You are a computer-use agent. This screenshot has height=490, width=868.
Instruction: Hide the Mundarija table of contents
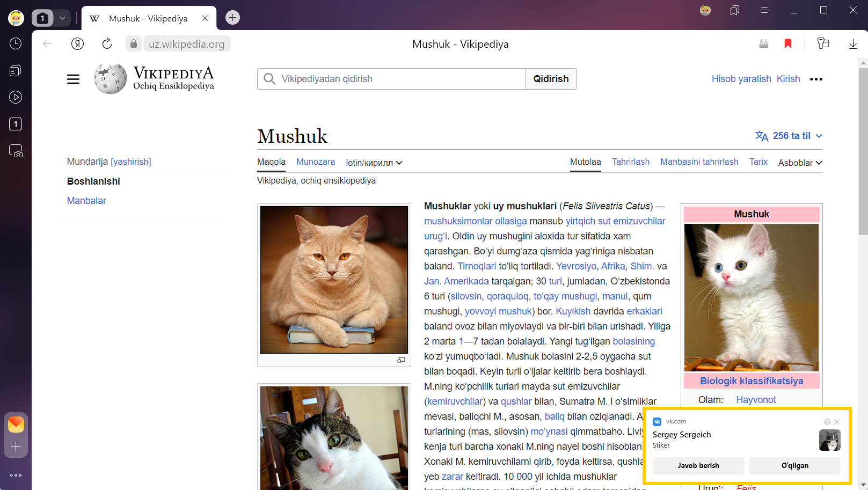pyautogui.click(x=131, y=162)
